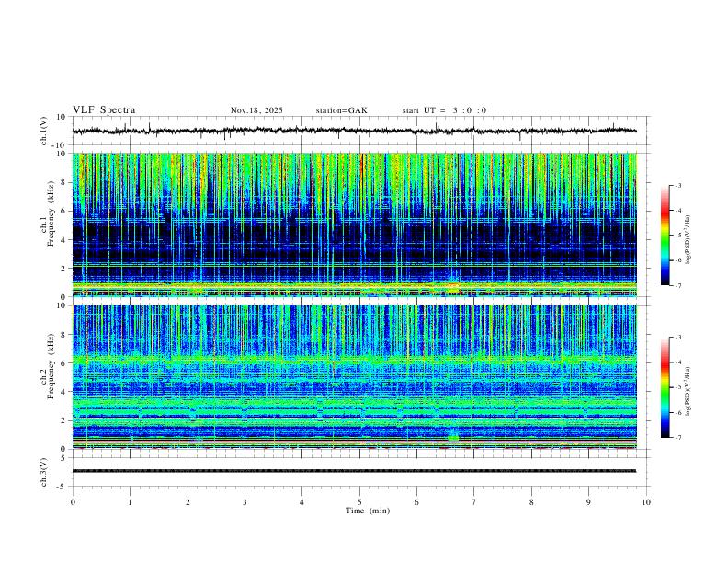728x563 pixels.
Task: Click time axis tick label "9"
Action: (588, 502)
